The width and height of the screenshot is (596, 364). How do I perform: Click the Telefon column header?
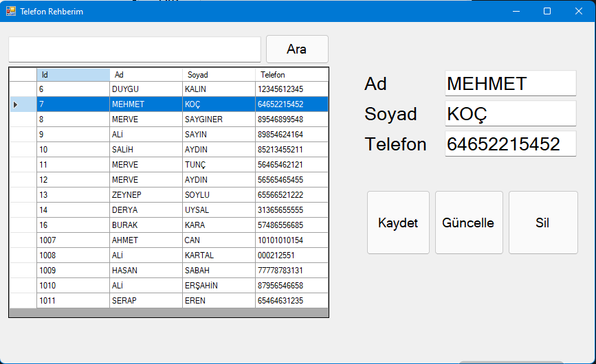(291, 74)
